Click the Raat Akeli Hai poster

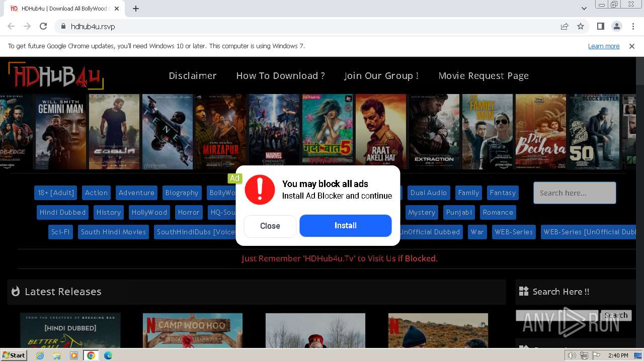click(x=381, y=132)
